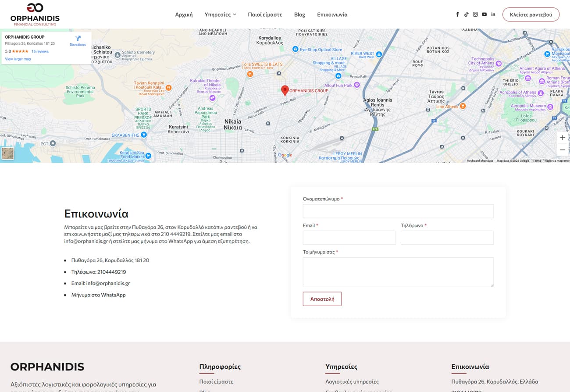Click the Κλείστε ραντεβού button

[531, 14]
